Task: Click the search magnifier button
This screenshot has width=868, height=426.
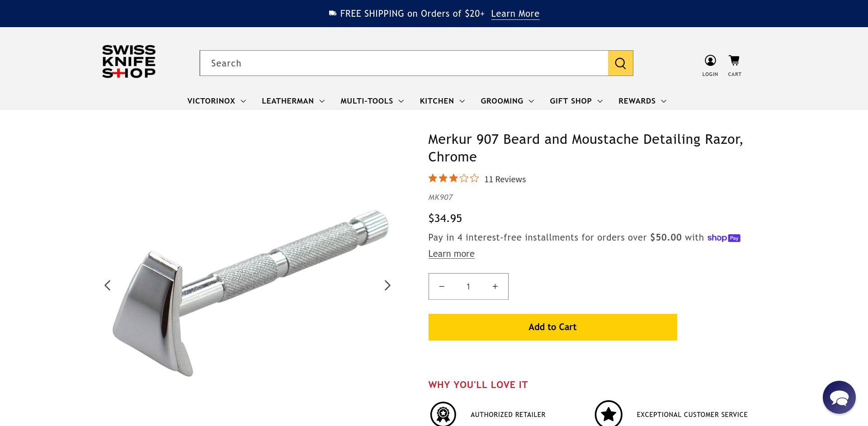Action: pos(620,63)
